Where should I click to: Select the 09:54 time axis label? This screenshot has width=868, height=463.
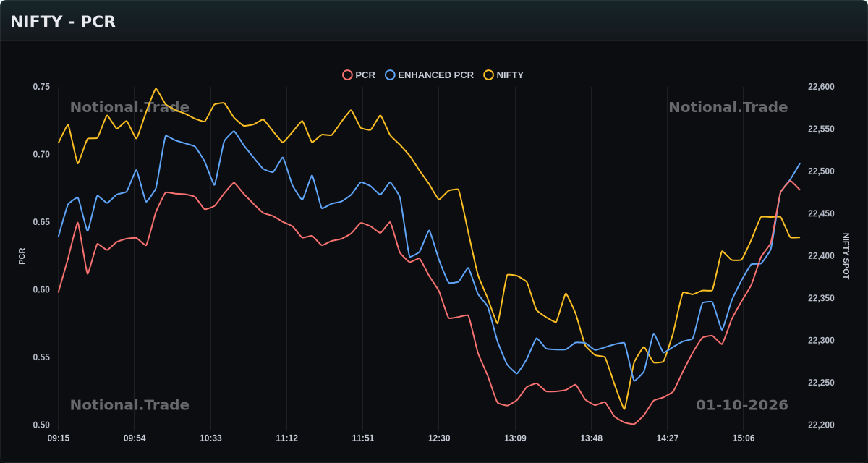135,438
